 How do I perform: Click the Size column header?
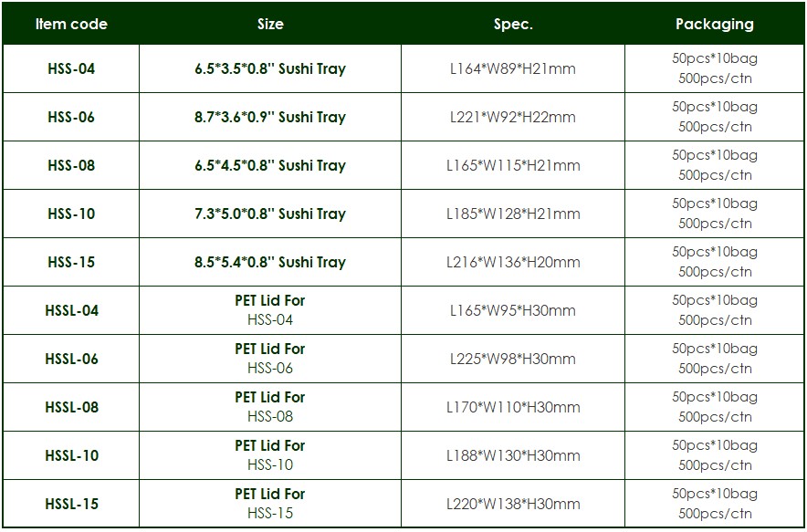(x=270, y=25)
